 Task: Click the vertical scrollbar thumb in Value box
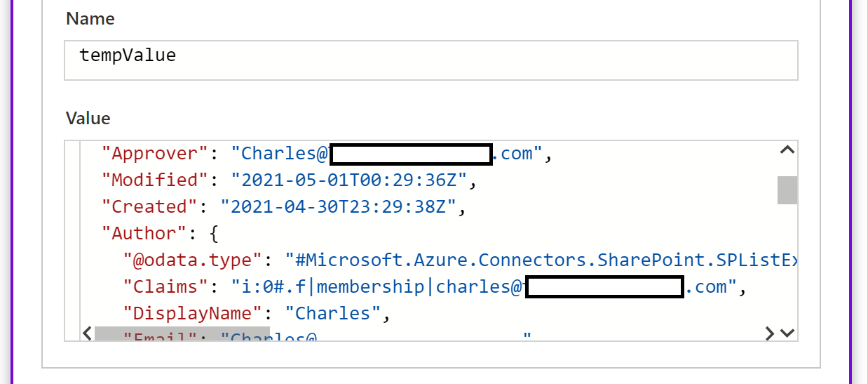click(x=787, y=190)
